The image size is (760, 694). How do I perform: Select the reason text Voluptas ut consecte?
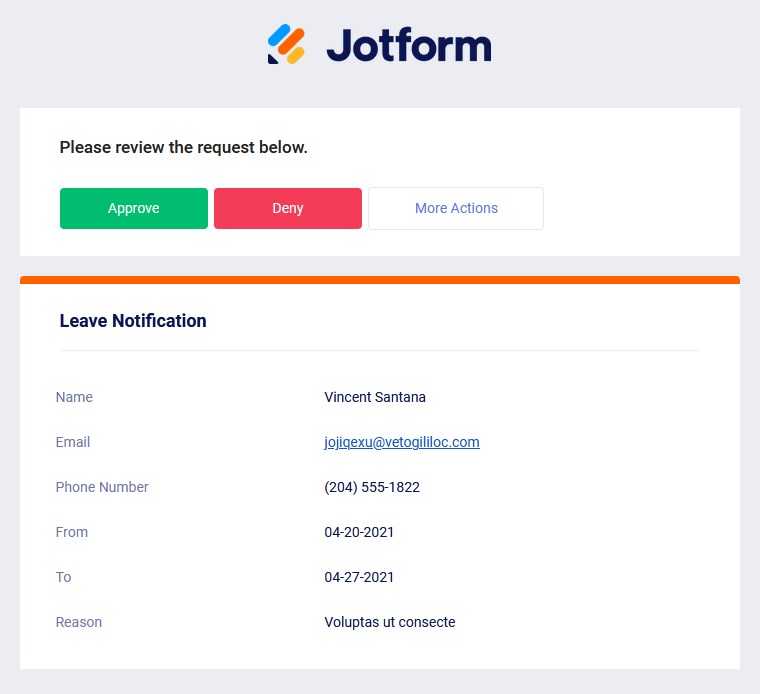[x=390, y=622]
